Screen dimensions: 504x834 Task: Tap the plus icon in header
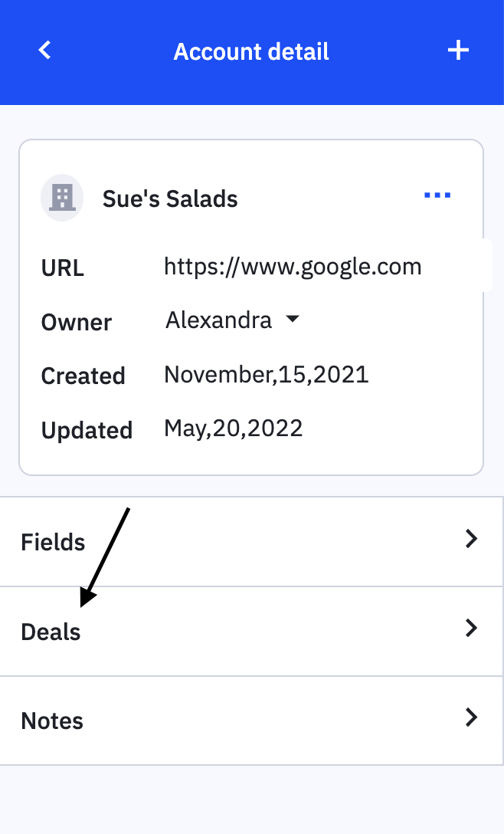(458, 51)
